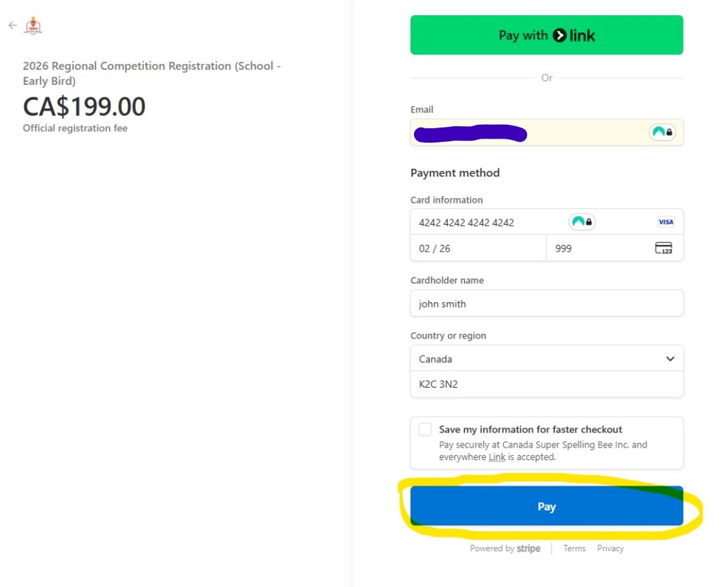This screenshot has height=587, width=728.
Task: Click the Link autofill icon in email field
Action: click(x=661, y=132)
